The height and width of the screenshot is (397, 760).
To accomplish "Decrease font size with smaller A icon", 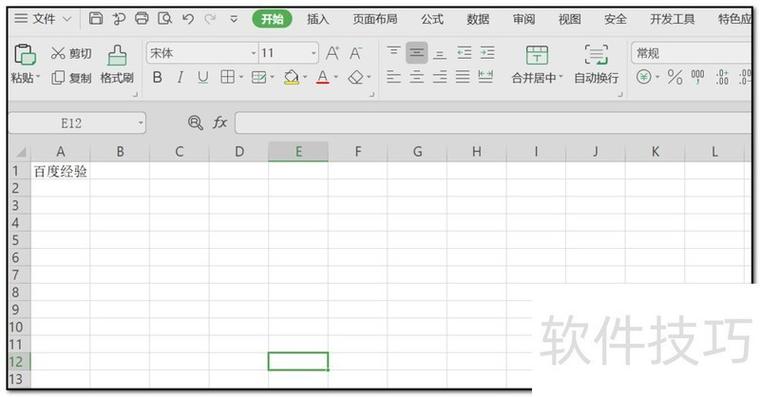I will pyautogui.click(x=356, y=53).
